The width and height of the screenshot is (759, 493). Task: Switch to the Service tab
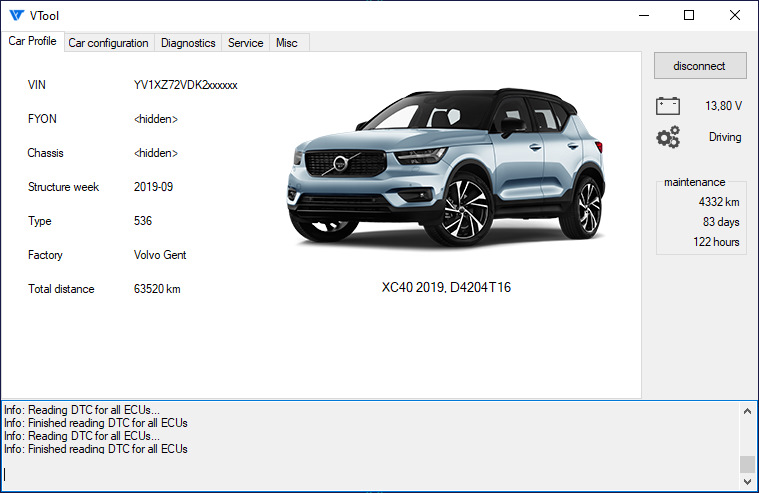[245, 43]
